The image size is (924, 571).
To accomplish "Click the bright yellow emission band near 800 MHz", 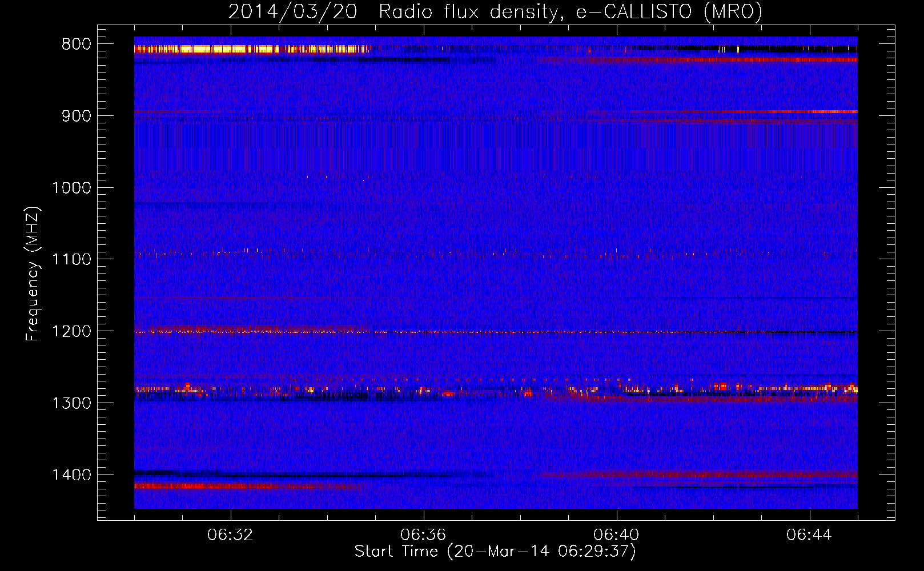I will pos(252,49).
